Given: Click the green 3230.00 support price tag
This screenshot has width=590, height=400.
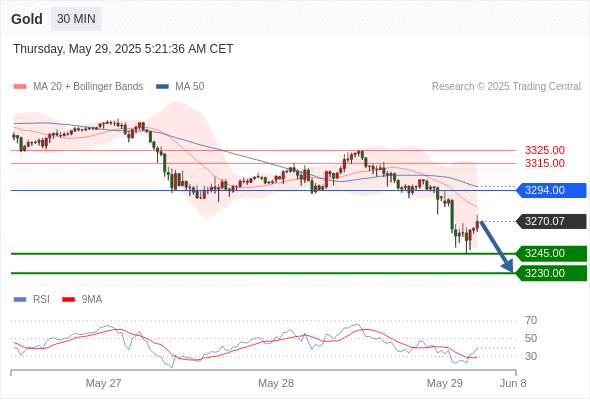Looking at the screenshot, I should coord(552,273).
